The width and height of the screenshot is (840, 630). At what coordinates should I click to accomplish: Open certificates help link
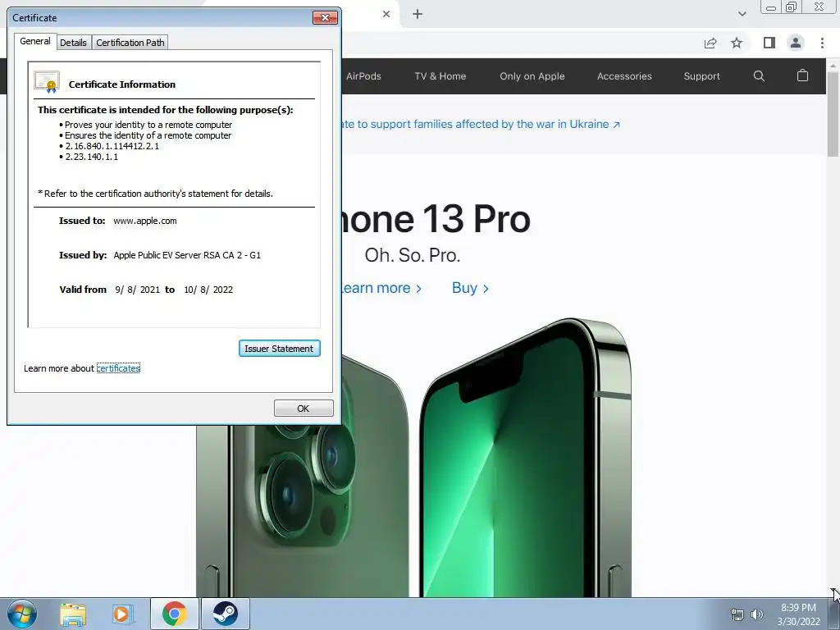tap(118, 368)
